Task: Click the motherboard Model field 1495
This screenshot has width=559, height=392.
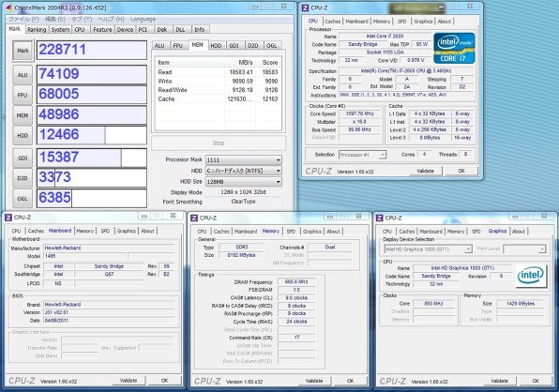Action: (x=85, y=256)
